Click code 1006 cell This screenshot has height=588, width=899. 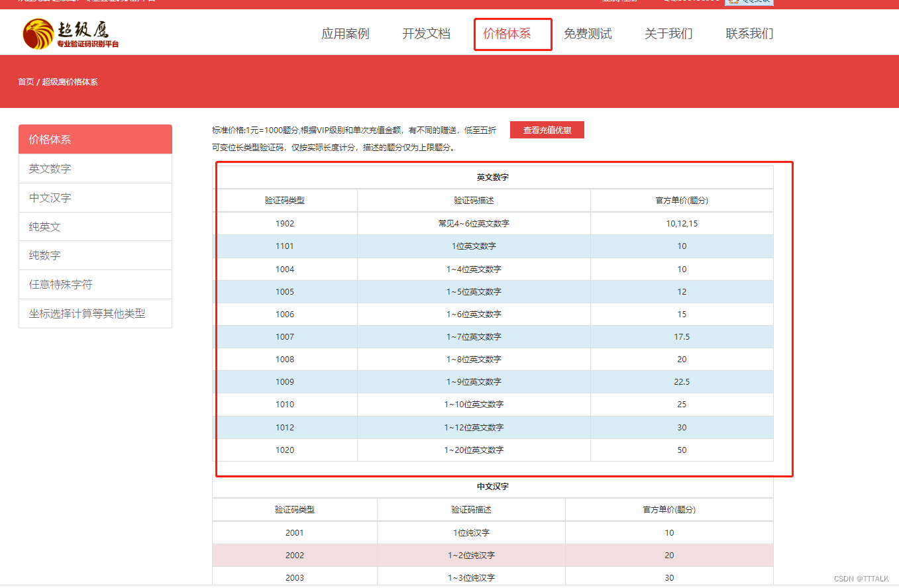point(285,315)
